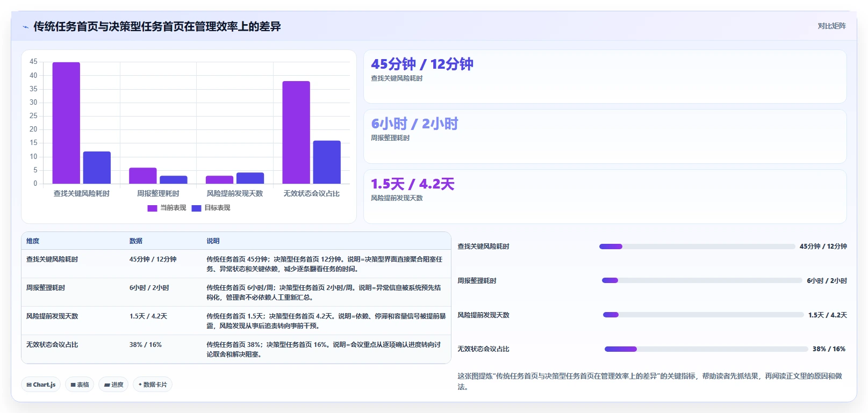Screen dimensions: 868x413
Task: Click 查找关键风险耗时 caption under 45分钟 card
Action: pyautogui.click(x=397, y=78)
